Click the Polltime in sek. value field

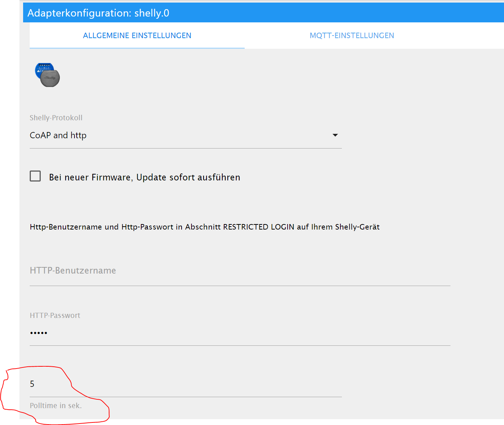(x=186, y=384)
